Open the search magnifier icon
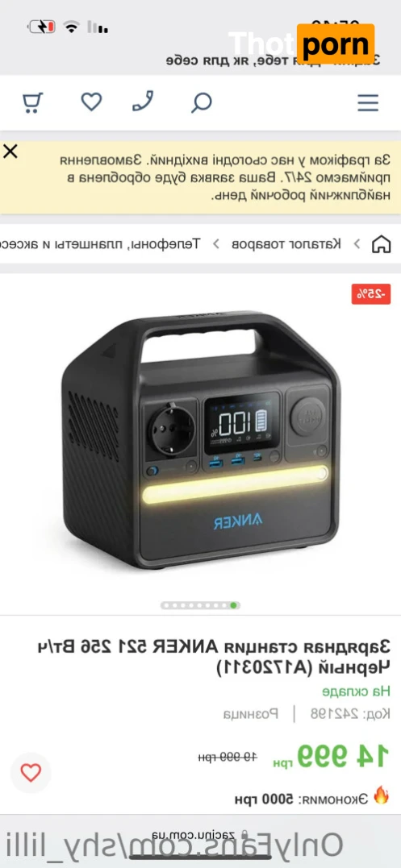 (x=202, y=102)
